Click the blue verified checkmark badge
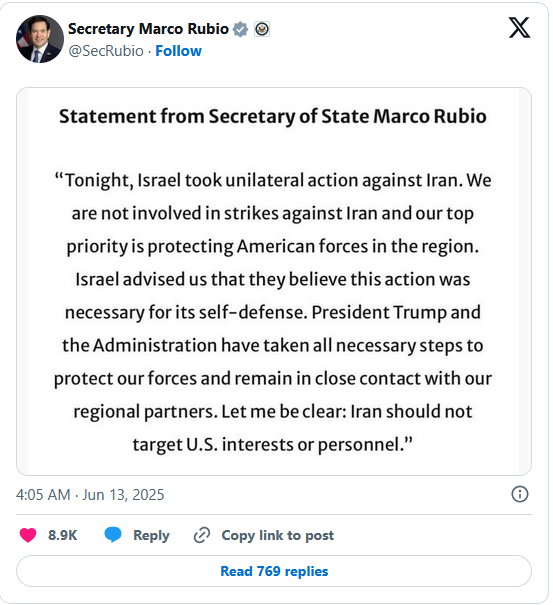 pos(240,29)
